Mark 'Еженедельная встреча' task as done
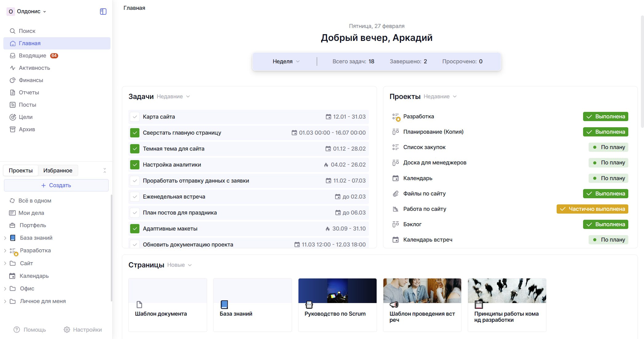The image size is (644, 339). tap(134, 197)
